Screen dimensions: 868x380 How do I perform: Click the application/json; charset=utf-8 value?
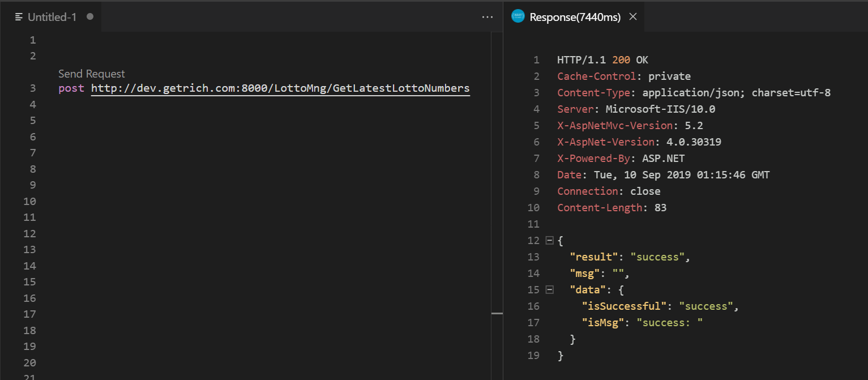pyautogui.click(x=737, y=93)
